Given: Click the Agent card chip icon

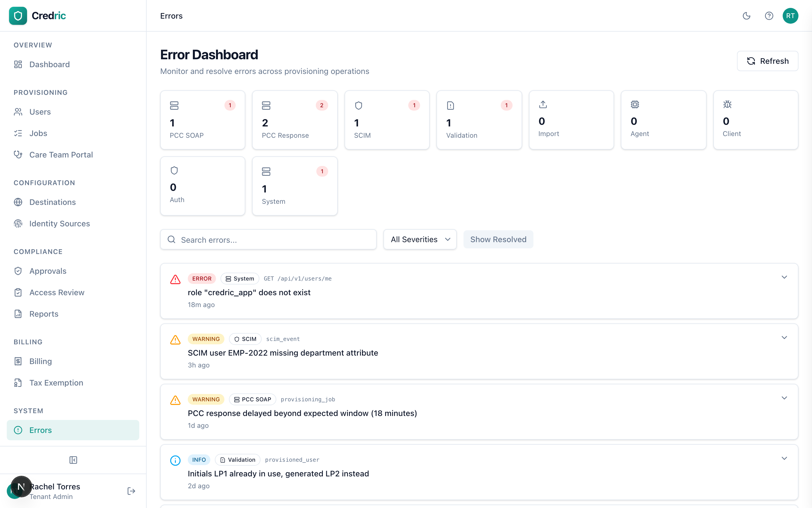Looking at the screenshot, I should coord(635,104).
